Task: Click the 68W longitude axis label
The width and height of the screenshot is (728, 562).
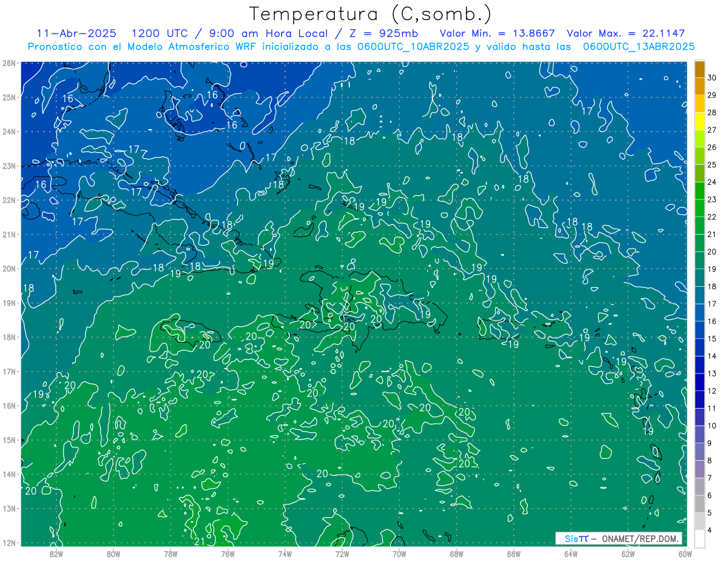Action: [456, 554]
